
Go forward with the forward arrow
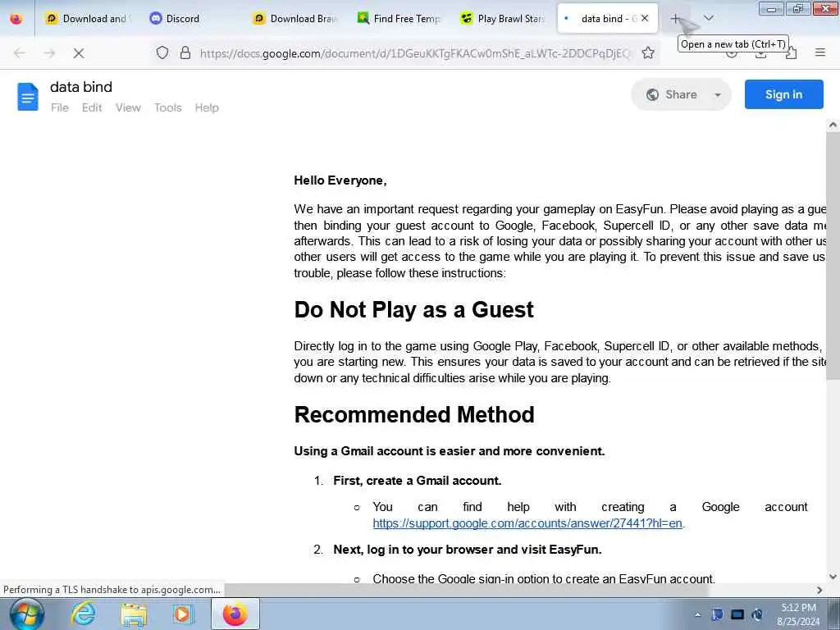pyautogui.click(x=49, y=53)
